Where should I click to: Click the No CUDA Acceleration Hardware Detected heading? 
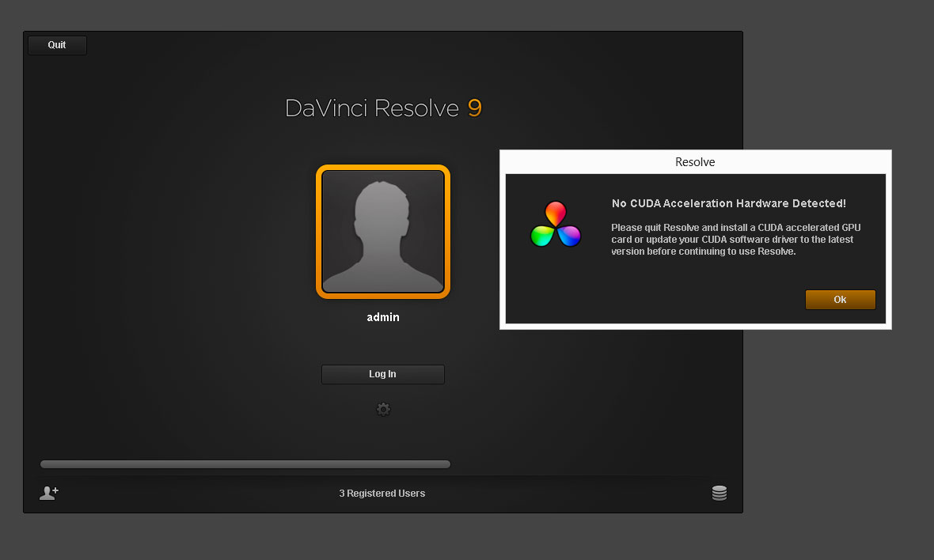click(x=728, y=203)
